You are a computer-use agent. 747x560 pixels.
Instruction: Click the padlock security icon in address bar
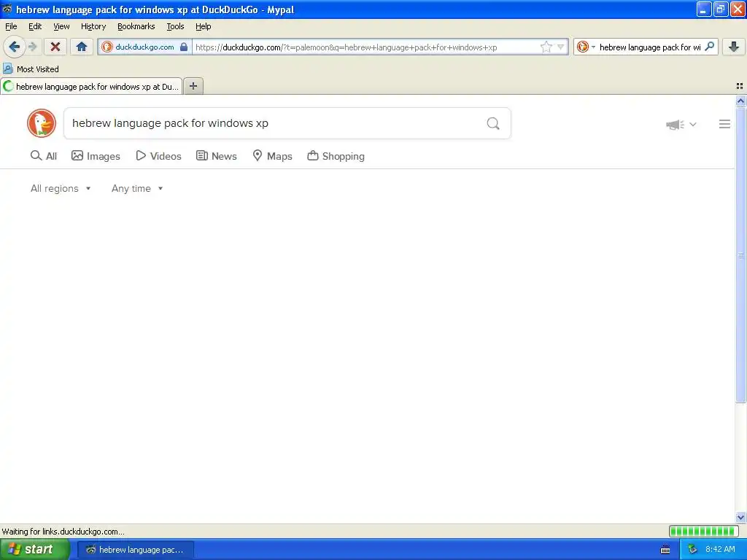(x=184, y=47)
